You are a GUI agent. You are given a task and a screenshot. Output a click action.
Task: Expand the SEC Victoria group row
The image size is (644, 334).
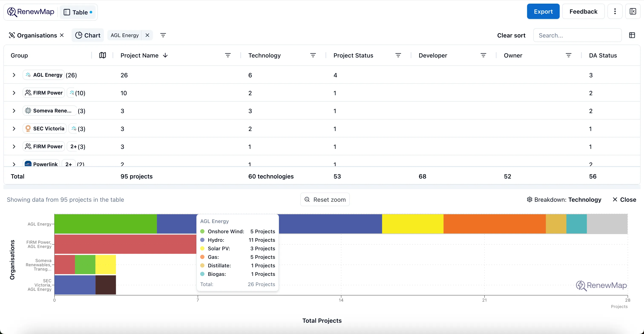[x=14, y=128]
